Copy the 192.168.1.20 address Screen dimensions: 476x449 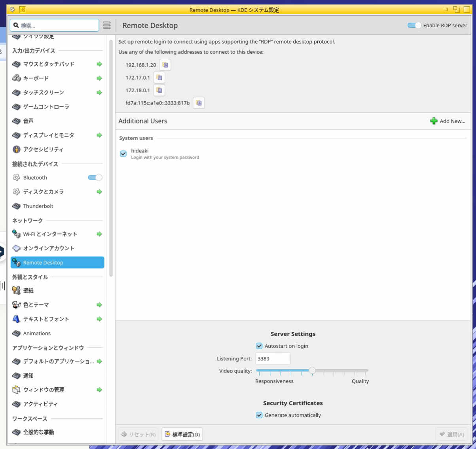coord(165,65)
